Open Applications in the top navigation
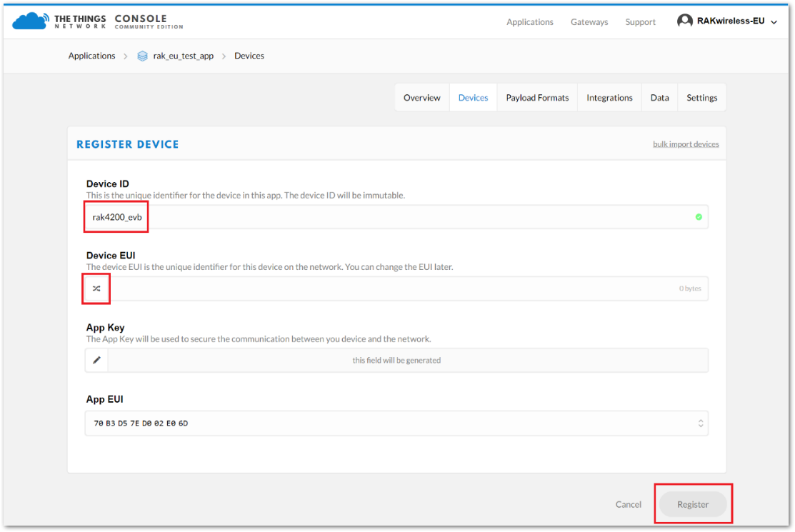 pyautogui.click(x=530, y=22)
